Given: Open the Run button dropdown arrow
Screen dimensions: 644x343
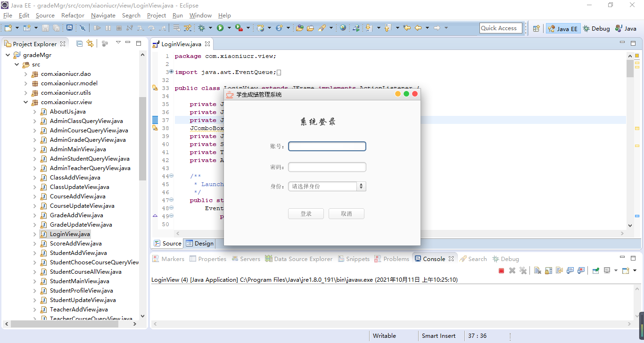Looking at the screenshot, I should (x=230, y=28).
